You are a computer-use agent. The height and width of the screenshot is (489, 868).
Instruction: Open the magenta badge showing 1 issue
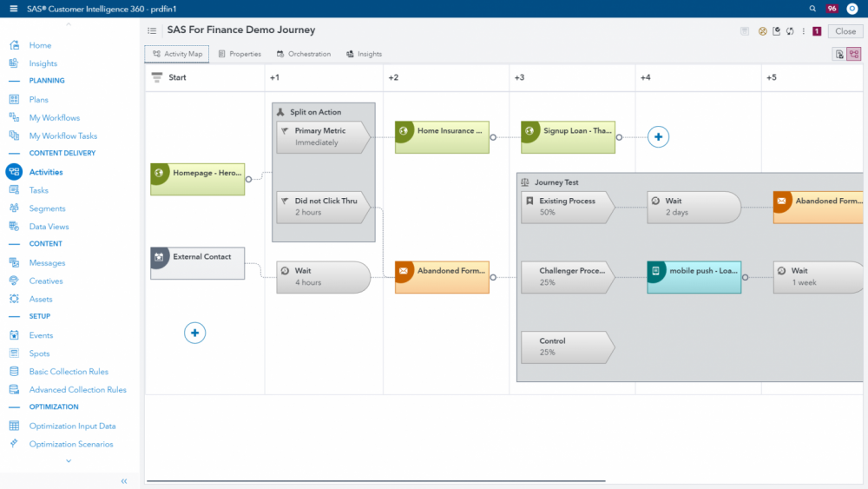[817, 31]
